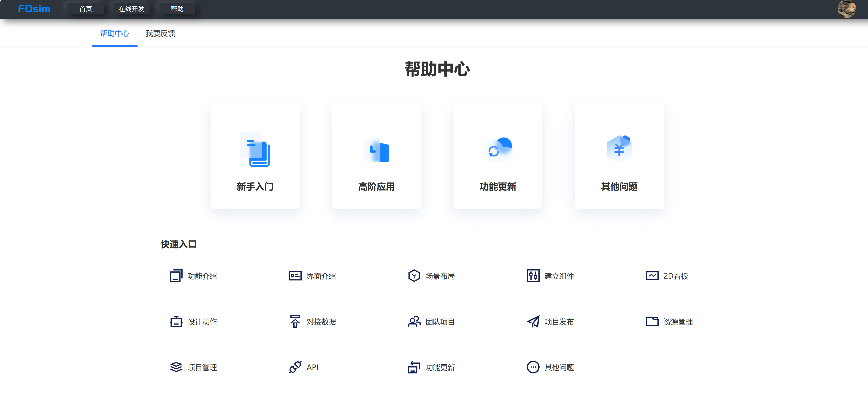Open the 新手入门 card icon
The height and width of the screenshot is (410, 868).
point(255,149)
